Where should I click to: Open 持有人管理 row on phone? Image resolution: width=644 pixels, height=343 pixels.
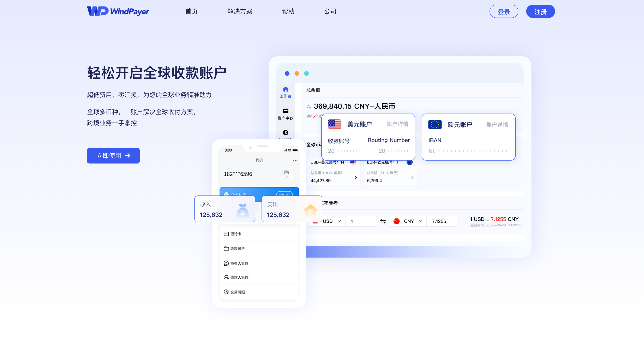[x=259, y=263]
